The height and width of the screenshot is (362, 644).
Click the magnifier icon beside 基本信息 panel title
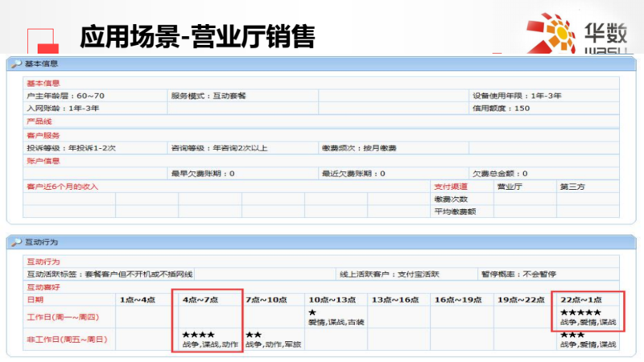[x=17, y=64]
